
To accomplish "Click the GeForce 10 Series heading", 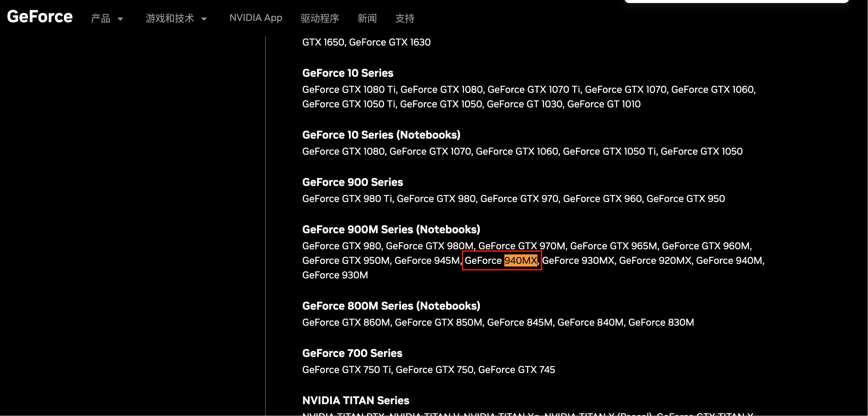I will (347, 73).
